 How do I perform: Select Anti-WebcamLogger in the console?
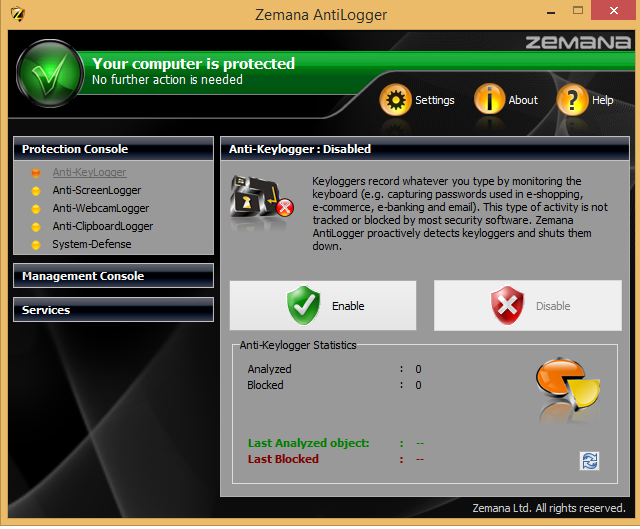click(101, 208)
